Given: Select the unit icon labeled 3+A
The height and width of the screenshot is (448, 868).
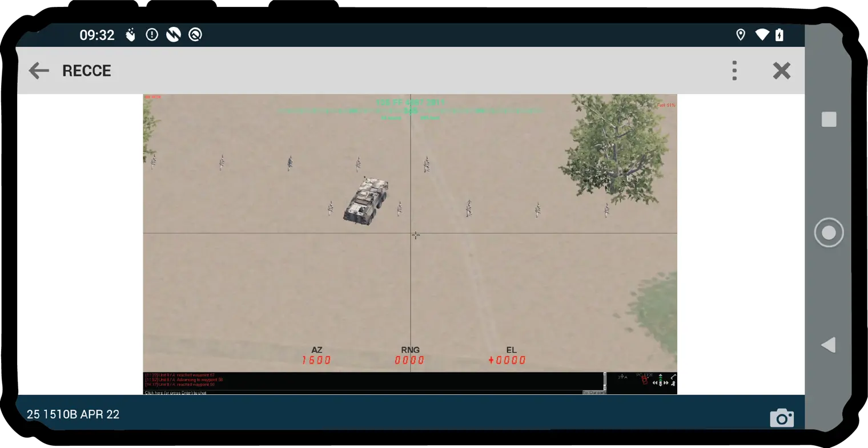Looking at the screenshot, I should point(622,377).
